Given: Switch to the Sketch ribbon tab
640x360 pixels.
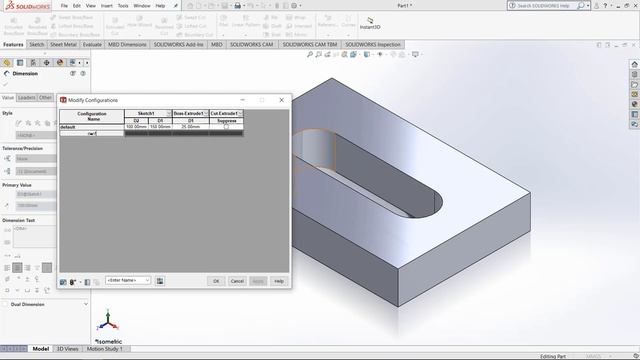Looking at the screenshot, I should click(36, 44).
